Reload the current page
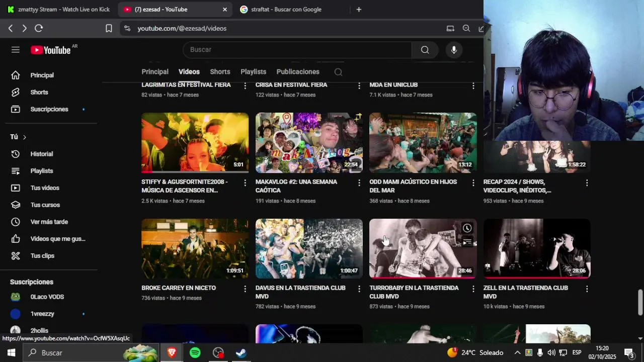 (x=39, y=29)
